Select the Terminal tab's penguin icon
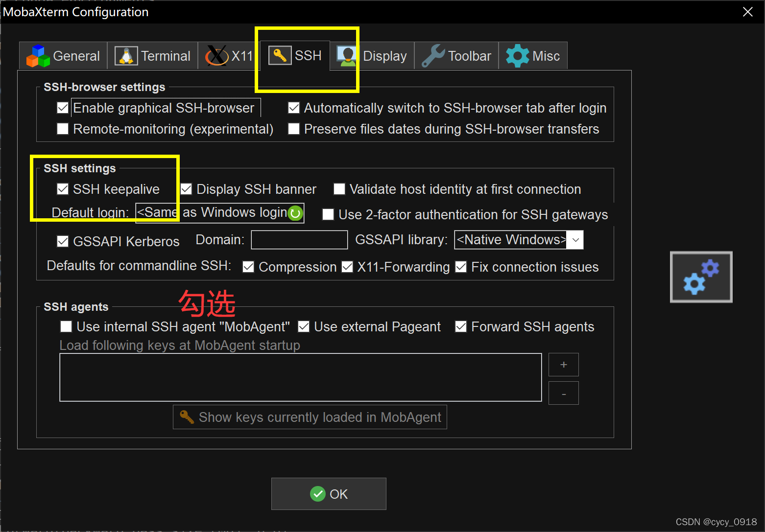The height and width of the screenshot is (532, 765). (x=125, y=55)
